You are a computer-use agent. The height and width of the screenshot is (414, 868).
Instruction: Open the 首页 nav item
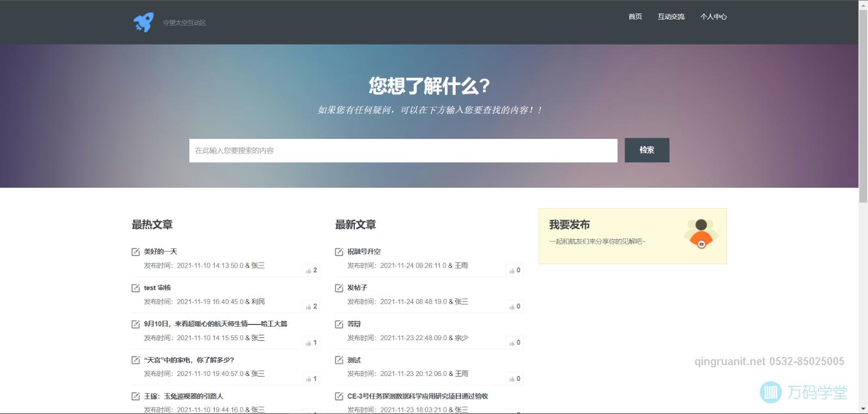(635, 17)
